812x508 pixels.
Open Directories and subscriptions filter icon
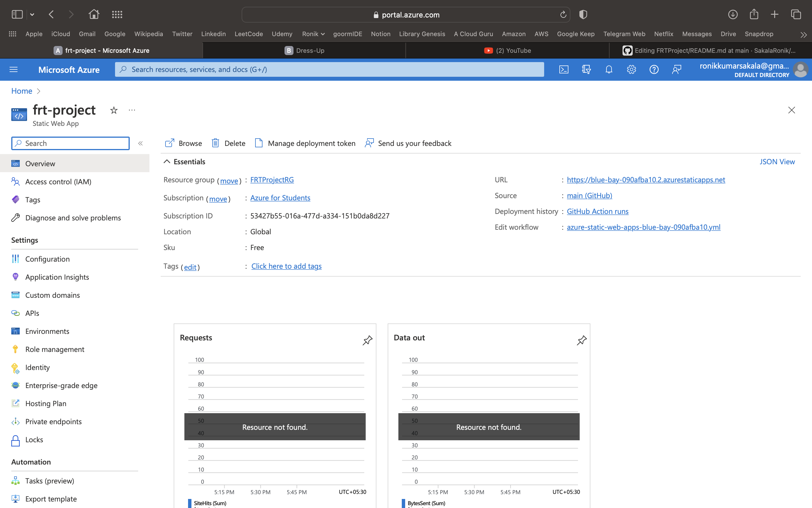point(586,69)
